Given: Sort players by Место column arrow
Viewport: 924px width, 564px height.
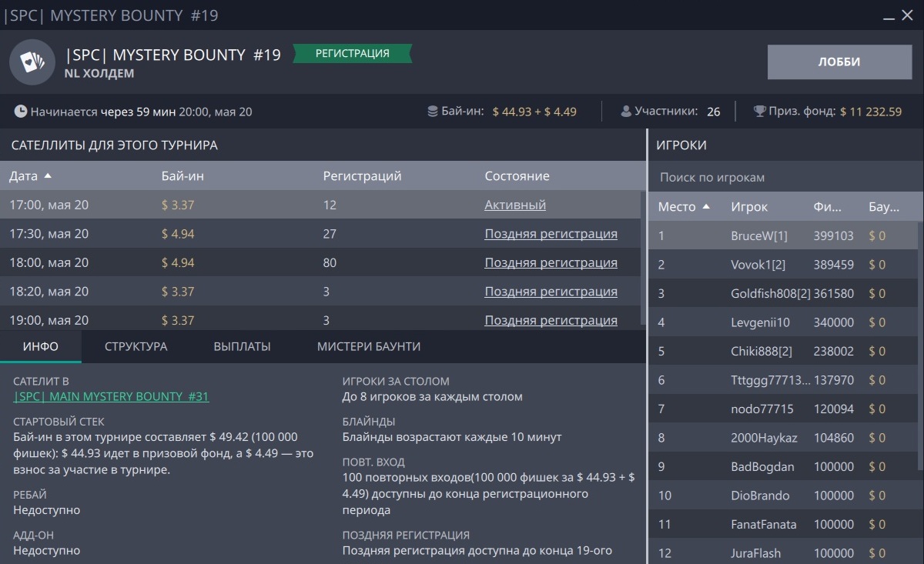Looking at the screenshot, I should [x=706, y=207].
